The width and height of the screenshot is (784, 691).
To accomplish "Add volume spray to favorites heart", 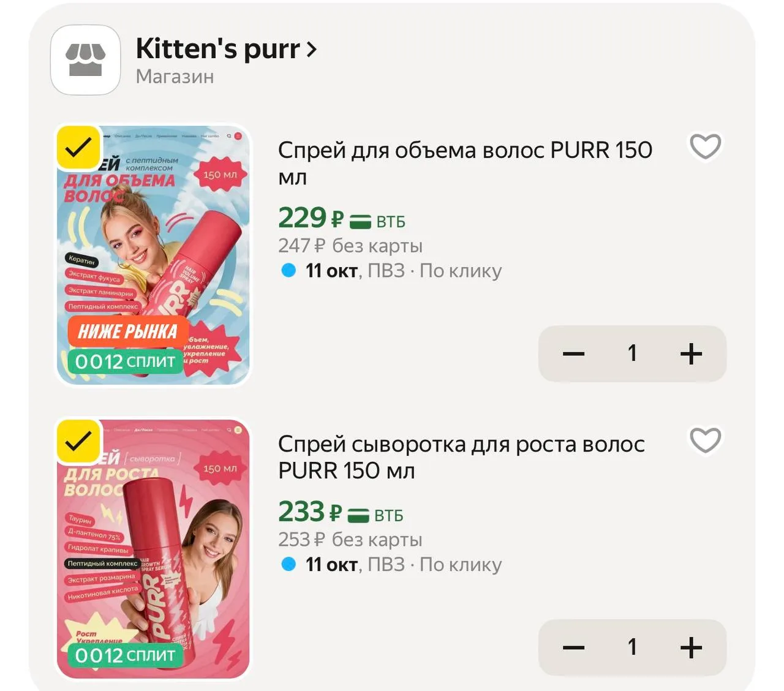I will click(x=706, y=146).
